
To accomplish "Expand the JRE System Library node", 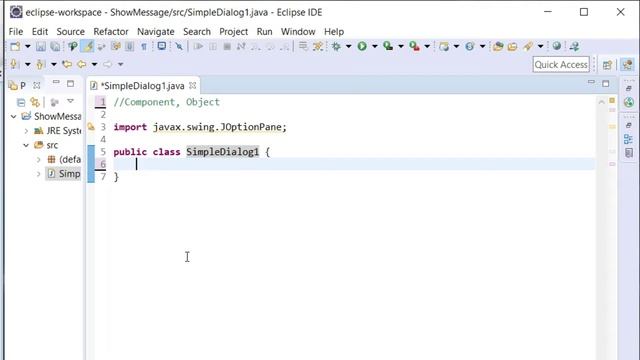I will point(26,131).
